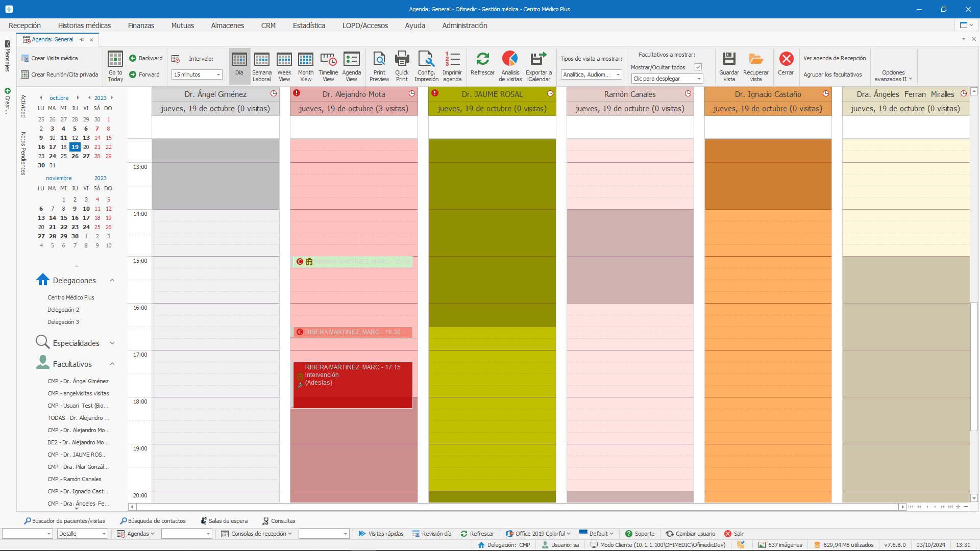
Task: Click Go to Today icon
Action: [115, 60]
